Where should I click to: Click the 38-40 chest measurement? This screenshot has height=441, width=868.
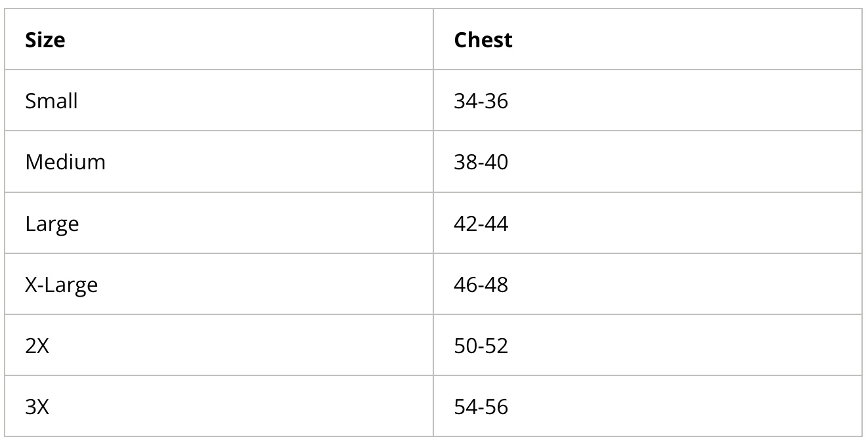481,162
